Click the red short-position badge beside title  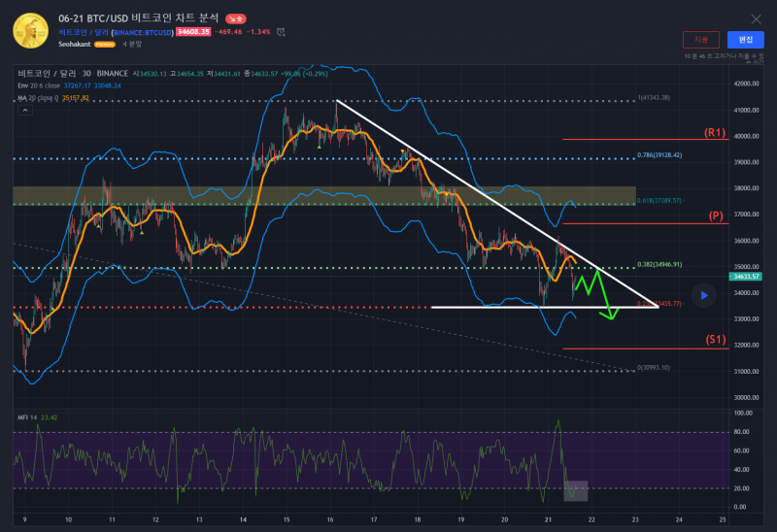click(236, 18)
